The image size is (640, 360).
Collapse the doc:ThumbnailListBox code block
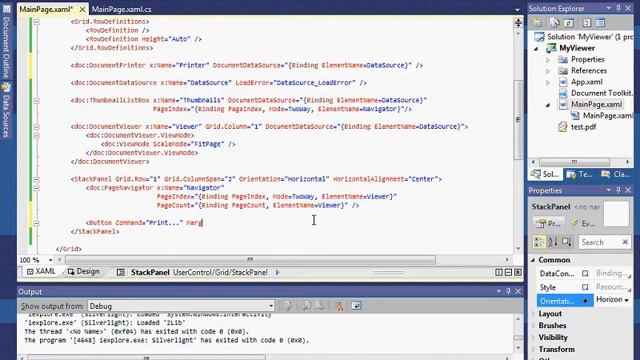[x=36, y=100]
